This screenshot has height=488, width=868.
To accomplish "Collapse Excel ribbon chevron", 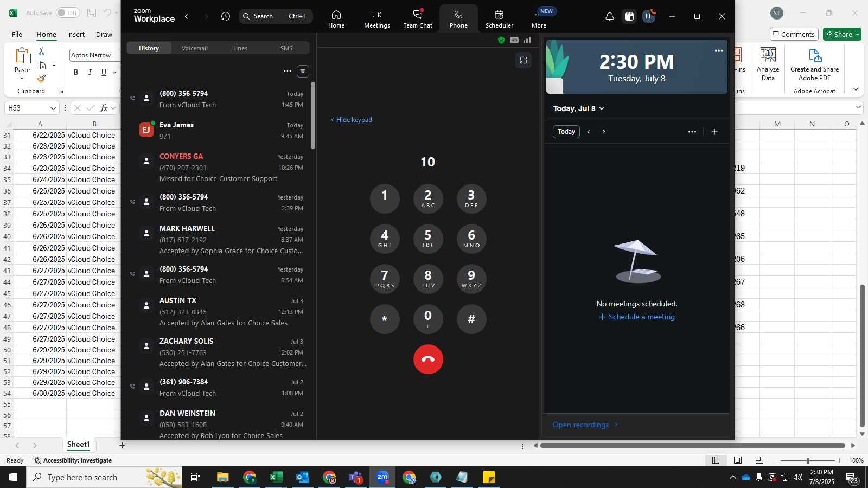I will pyautogui.click(x=856, y=89).
